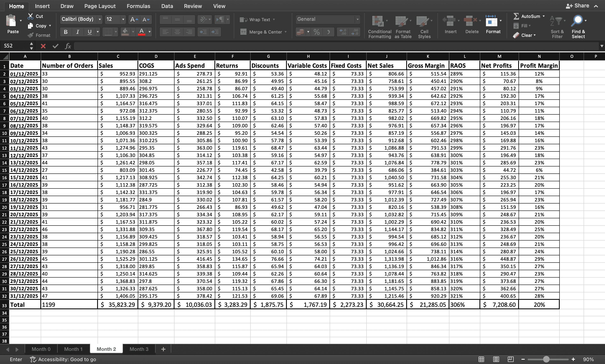The width and height of the screenshot is (605, 364).
Task: Switch to Page Break Preview view
Action: pyautogui.click(x=511, y=359)
